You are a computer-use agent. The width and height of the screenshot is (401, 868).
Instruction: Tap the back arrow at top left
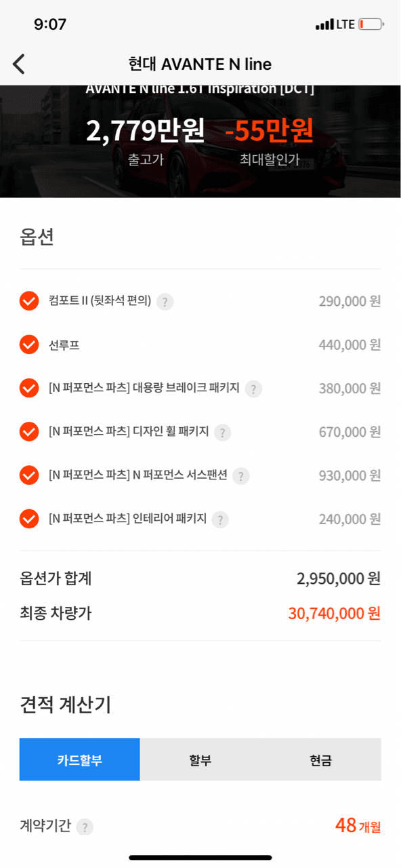point(18,63)
